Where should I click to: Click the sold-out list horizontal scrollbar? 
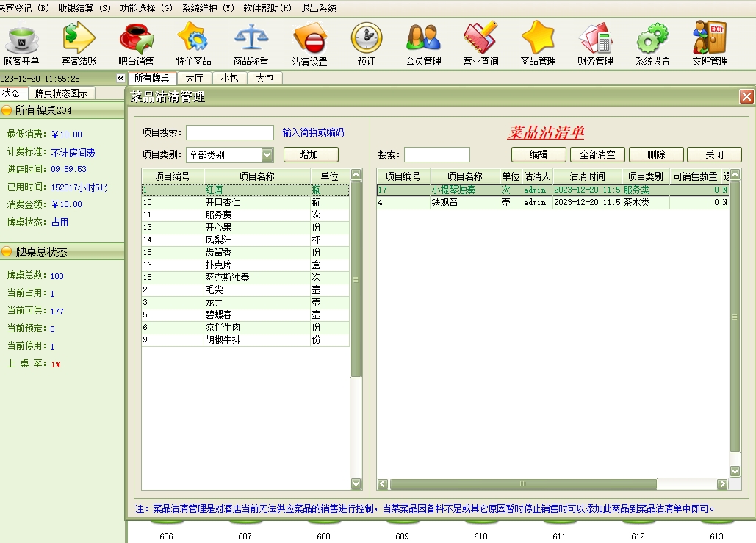[x=523, y=484]
